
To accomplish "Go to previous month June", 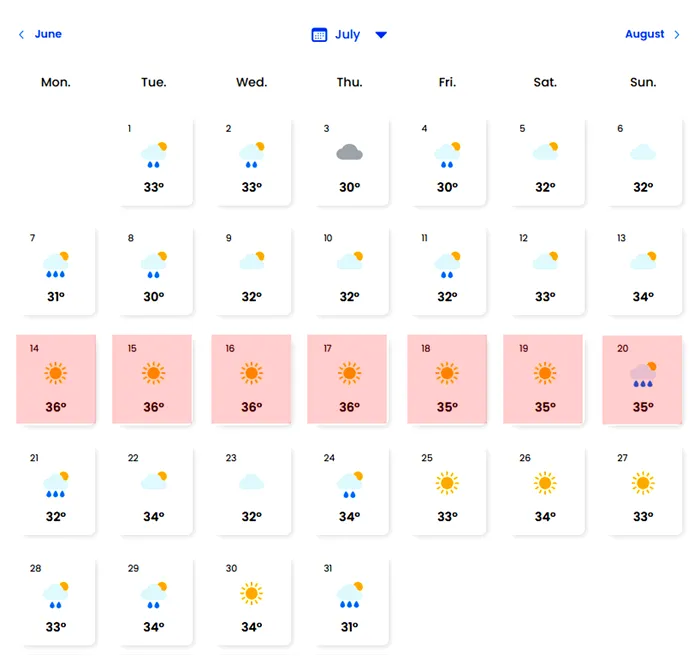I will pyautogui.click(x=48, y=34).
